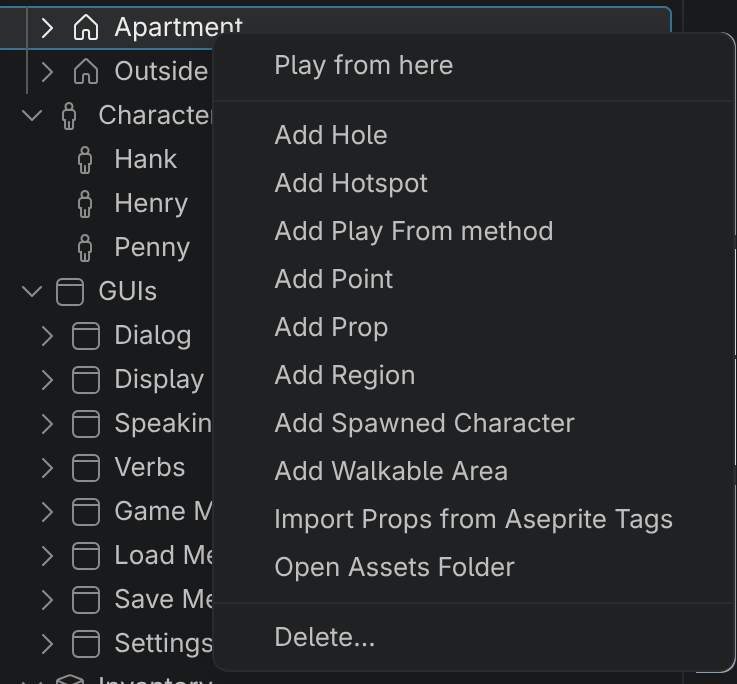Collapse the GUIs group

click(x=32, y=291)
